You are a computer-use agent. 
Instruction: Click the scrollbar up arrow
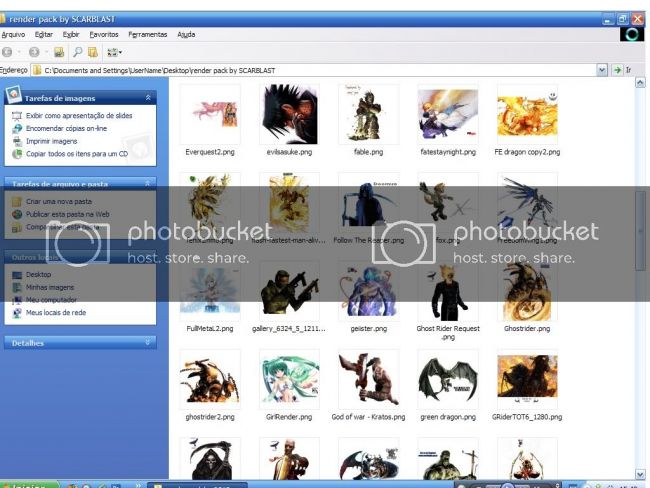tap(640, 83)
